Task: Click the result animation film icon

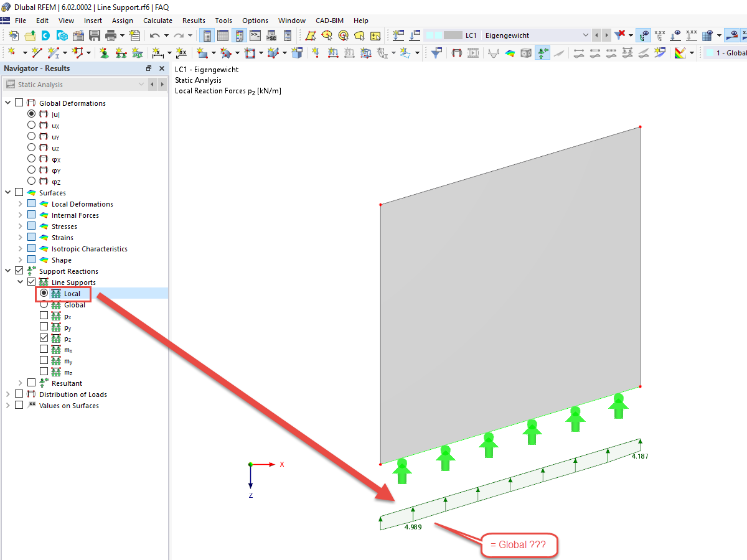Action: point(473,53)
